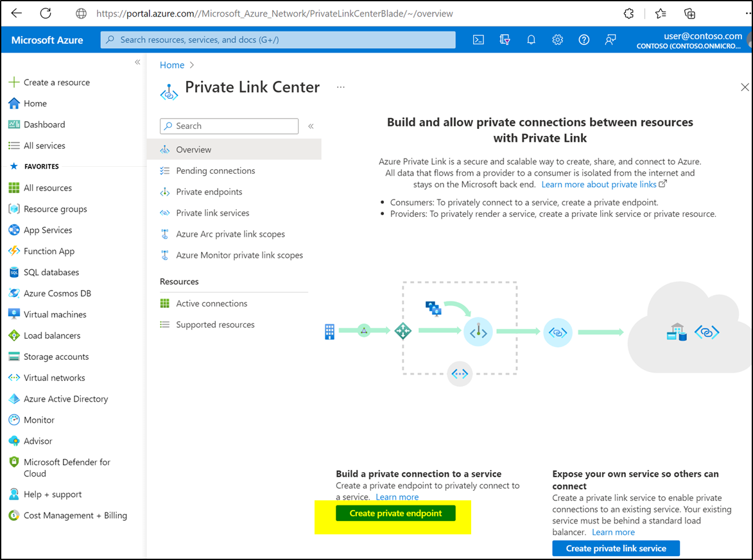Open the Feedback icon in top bar
The image size is (753, 560).
[610, 40]
